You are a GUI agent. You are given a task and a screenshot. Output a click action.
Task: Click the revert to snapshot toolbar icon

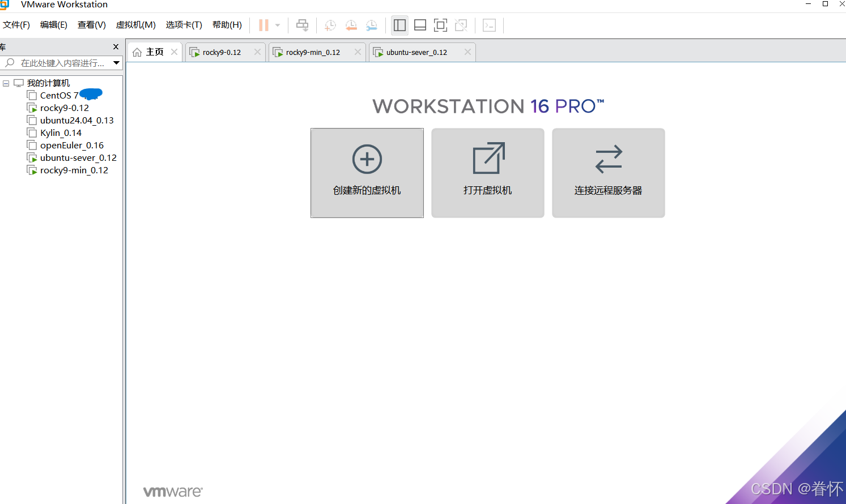coord(351,25)
